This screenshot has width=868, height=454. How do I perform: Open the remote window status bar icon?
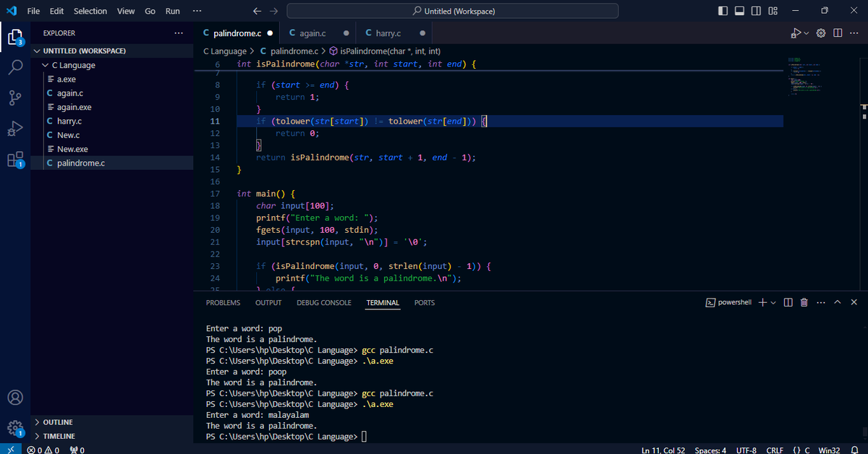point(10,449)
